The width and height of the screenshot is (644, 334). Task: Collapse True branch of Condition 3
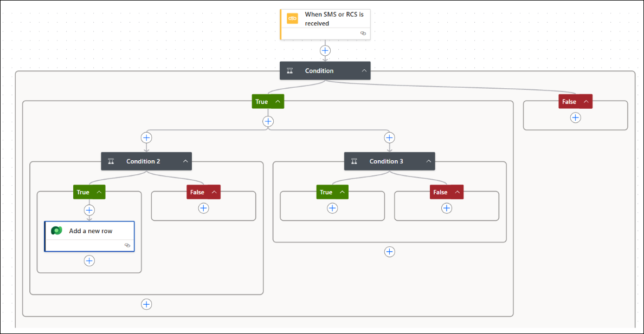pyautogui.click(x=342, y=192)
